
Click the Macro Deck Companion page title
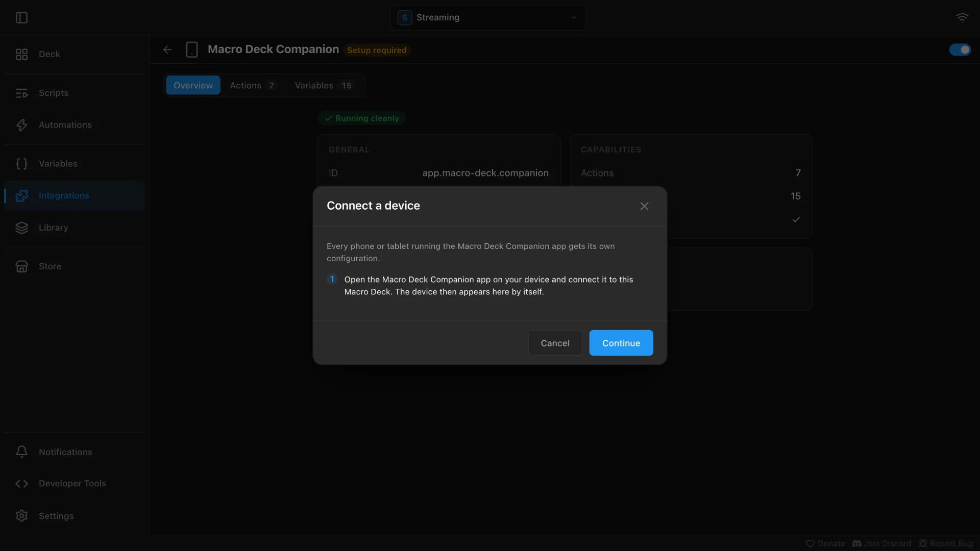coord(273,49)
